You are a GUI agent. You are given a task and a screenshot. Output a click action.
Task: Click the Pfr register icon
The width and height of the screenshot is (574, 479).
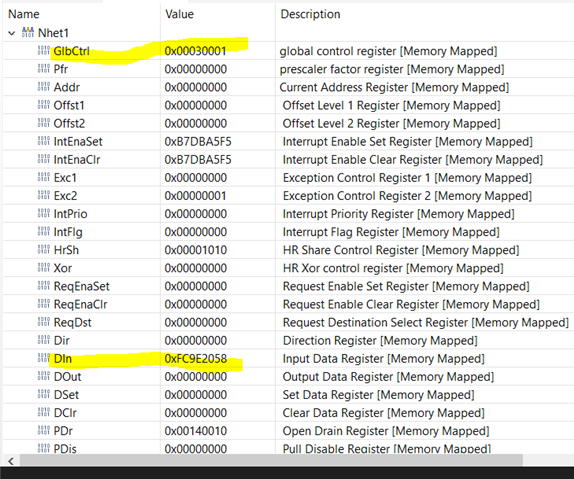[44, 68]
